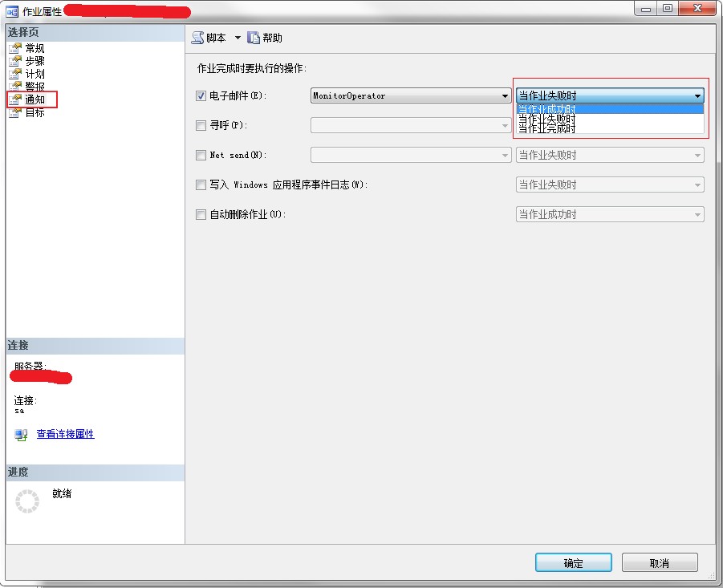Click the 进度 section header
The image size is (723, 588).
[x=95, y=472]
